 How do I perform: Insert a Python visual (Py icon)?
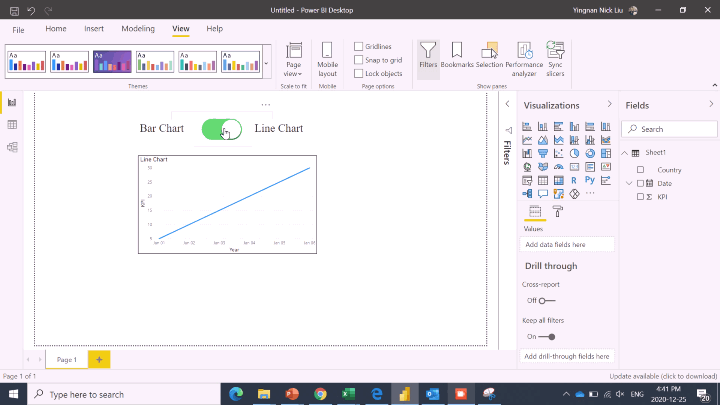coord(590,180)
